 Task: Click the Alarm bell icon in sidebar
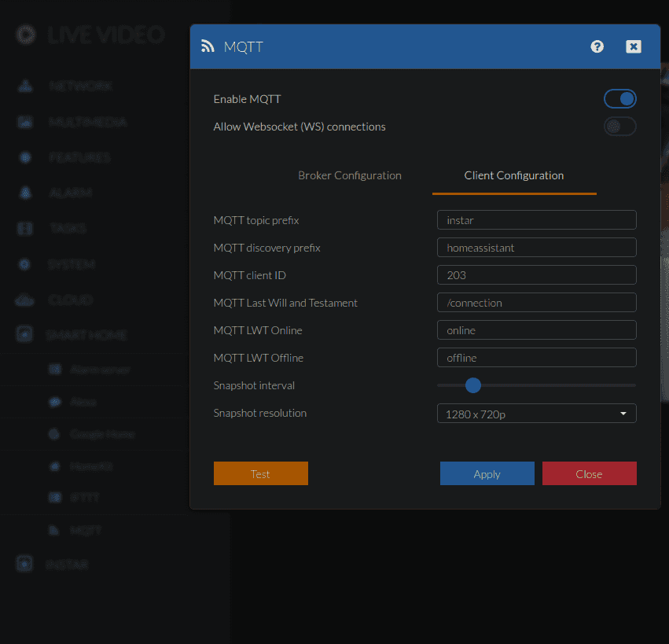[25, 193]
